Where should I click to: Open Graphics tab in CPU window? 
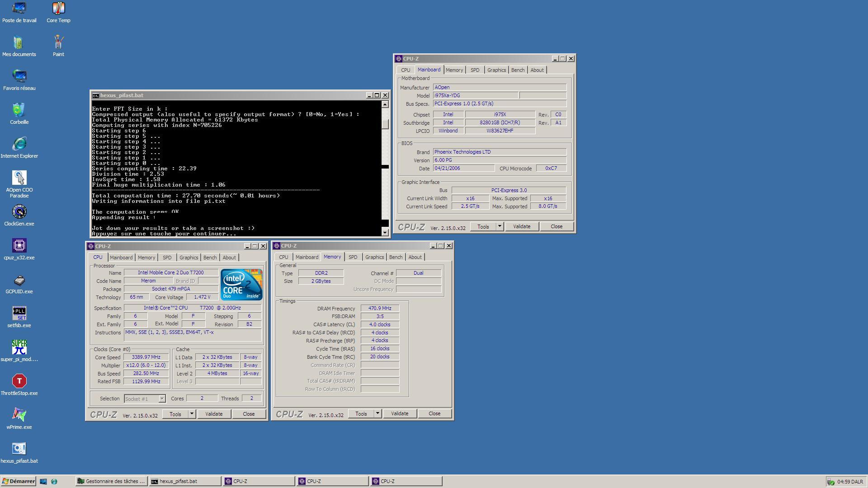[x=189, y=258]
